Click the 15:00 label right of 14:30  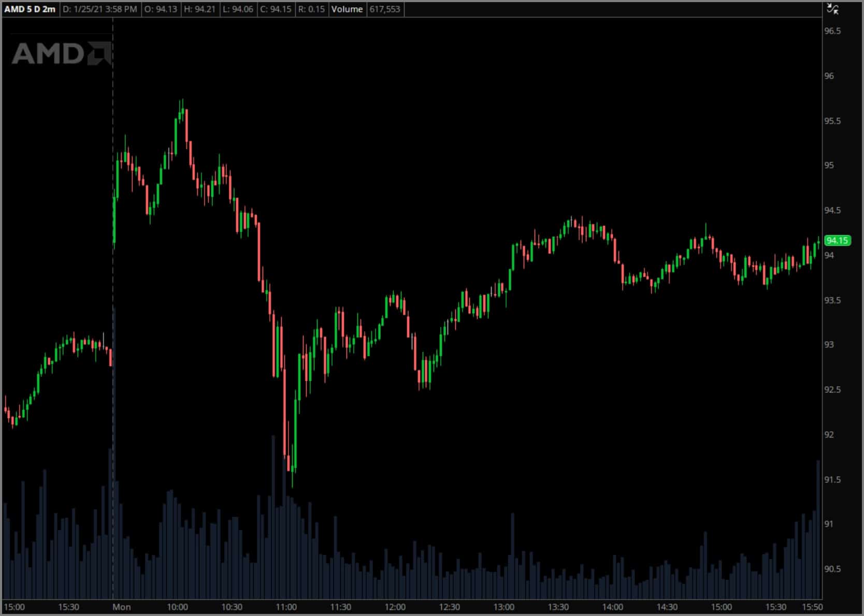point(722,607)
